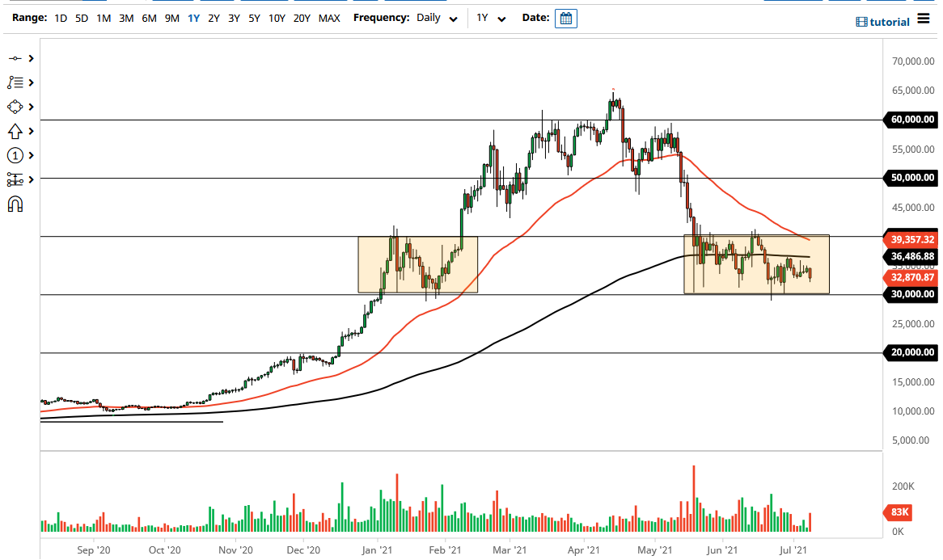Click the 83K volume readout label
This screenshot has height=560, width=943.
(x=899, y=512)
